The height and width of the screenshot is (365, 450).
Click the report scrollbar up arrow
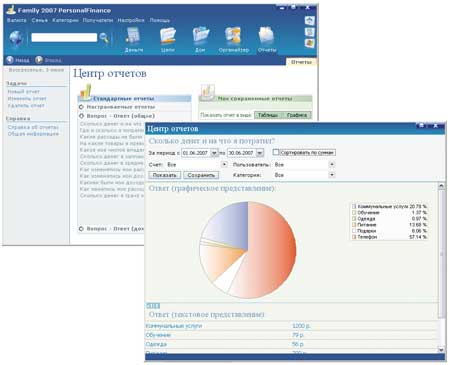tap(441, 186)
